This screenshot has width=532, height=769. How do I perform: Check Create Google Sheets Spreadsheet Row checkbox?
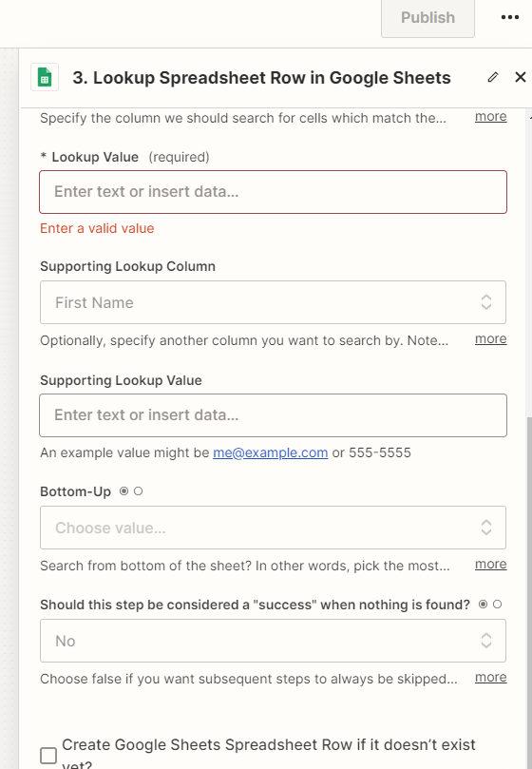pos(48,756)
